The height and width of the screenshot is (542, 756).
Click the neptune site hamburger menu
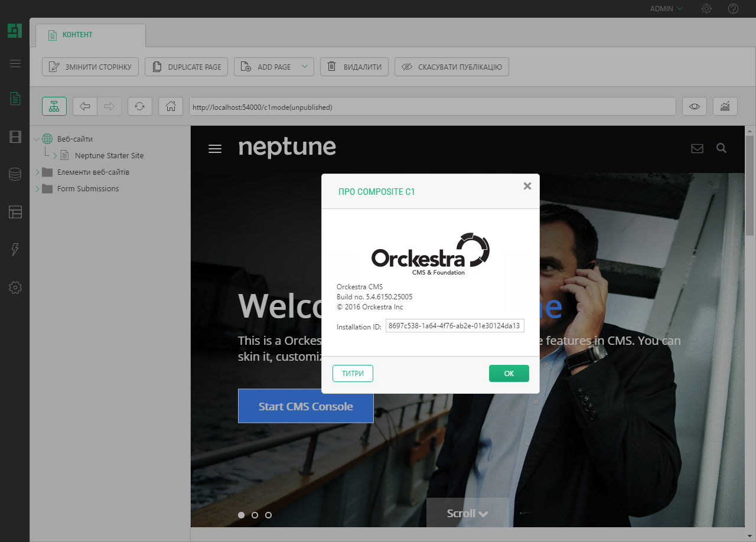(215, 149)
